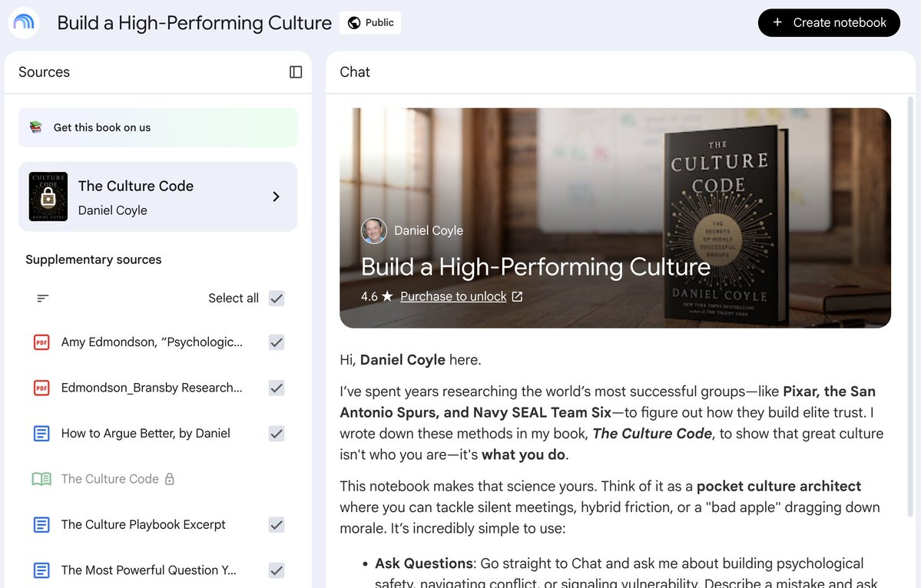Viewport: 921px width, 588px height.
Task: Click Daniel Coyle's avatar photo on the banner
Action: pos(374,230)
